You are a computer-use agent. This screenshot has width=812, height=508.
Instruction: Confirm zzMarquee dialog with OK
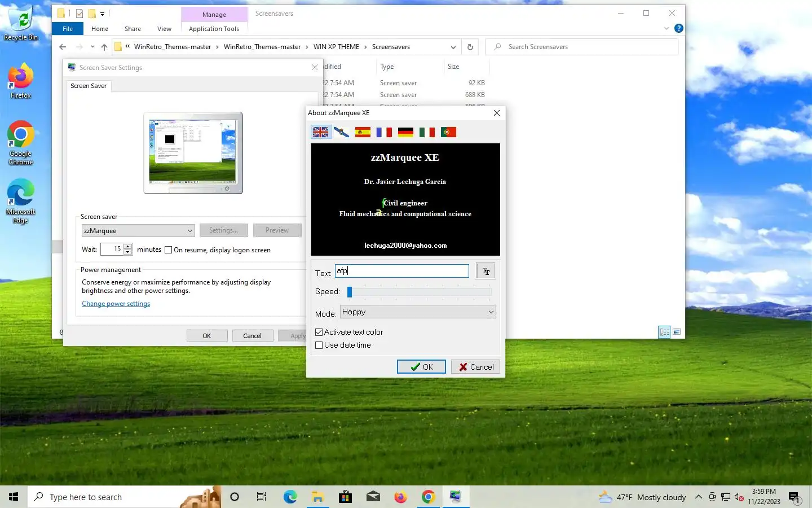[421, 367]
